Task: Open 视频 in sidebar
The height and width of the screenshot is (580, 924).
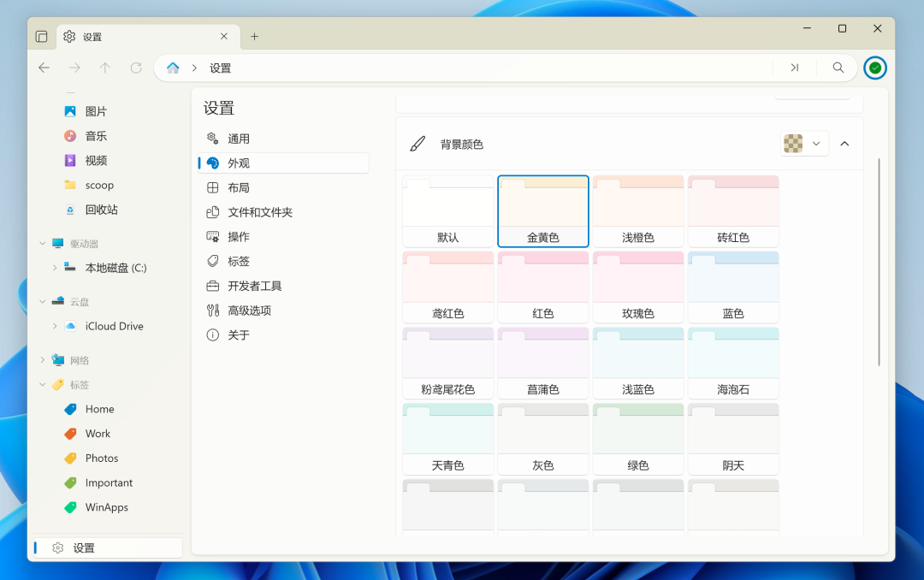Action: (x=109, y=160)
